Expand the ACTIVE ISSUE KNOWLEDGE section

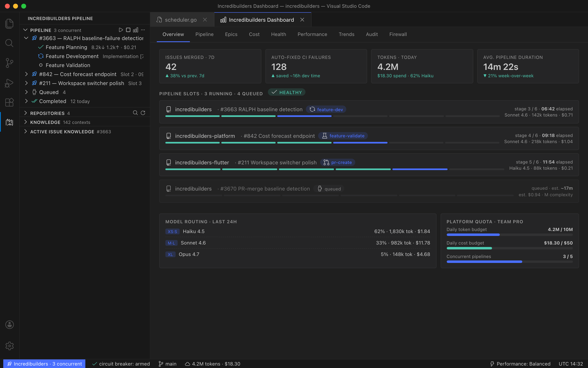click(x=25, y=132)
